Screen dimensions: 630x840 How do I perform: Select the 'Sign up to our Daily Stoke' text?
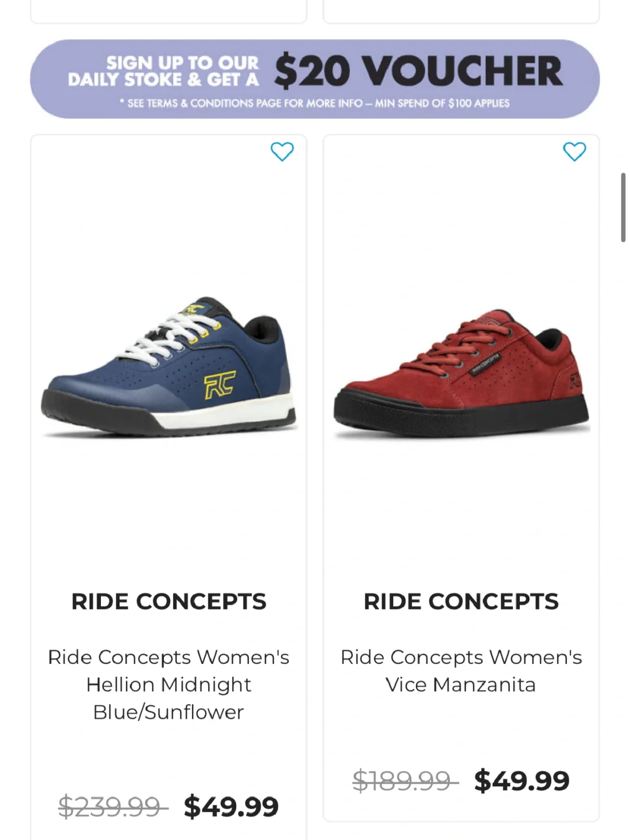pyautogui.click(x=163, y=71)
